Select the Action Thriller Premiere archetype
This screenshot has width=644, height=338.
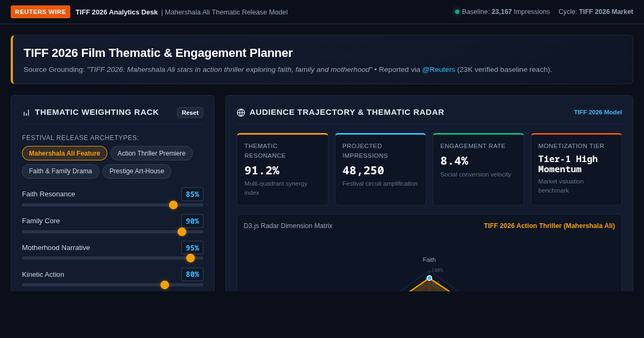[x=151, y=153]
